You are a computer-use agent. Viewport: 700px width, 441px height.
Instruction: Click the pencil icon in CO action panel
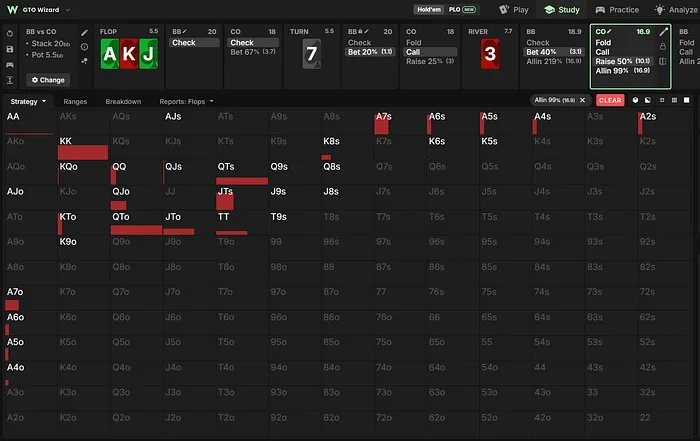click(x=664, y=32)
